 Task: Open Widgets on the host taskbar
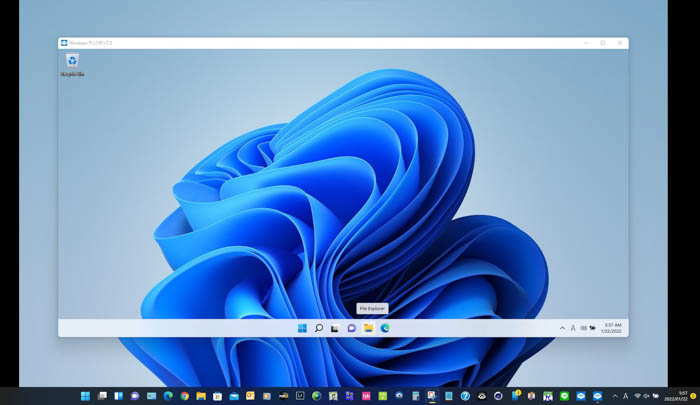(x=118, y=396)
